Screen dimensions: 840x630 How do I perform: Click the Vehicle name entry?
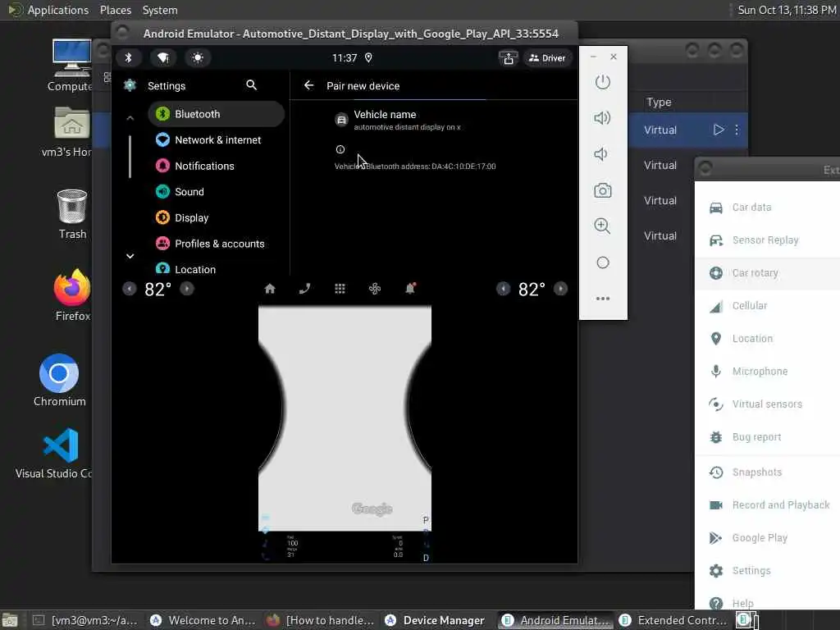pos(434,120)
